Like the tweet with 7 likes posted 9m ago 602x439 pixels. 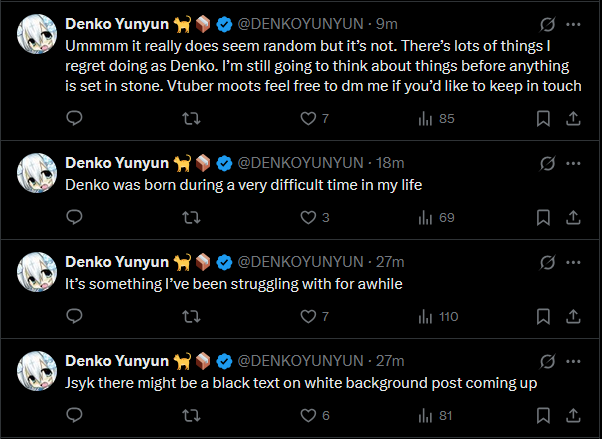(308, 119)
